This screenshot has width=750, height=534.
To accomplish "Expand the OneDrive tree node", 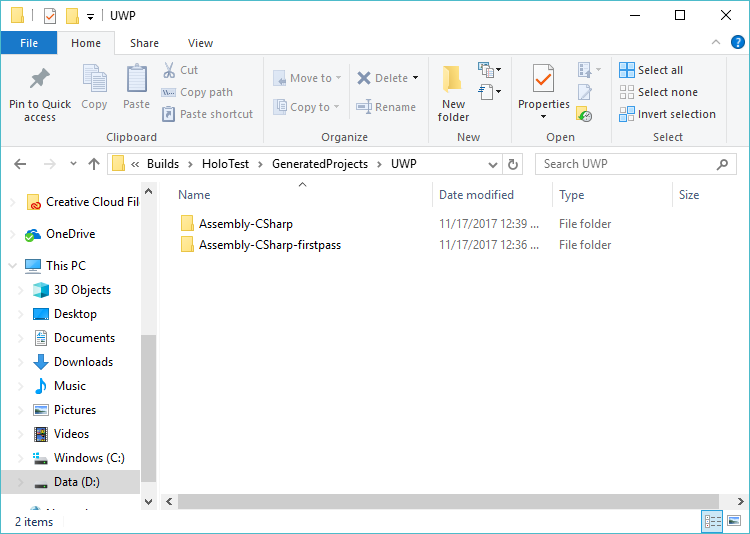I will coord(13,234).
